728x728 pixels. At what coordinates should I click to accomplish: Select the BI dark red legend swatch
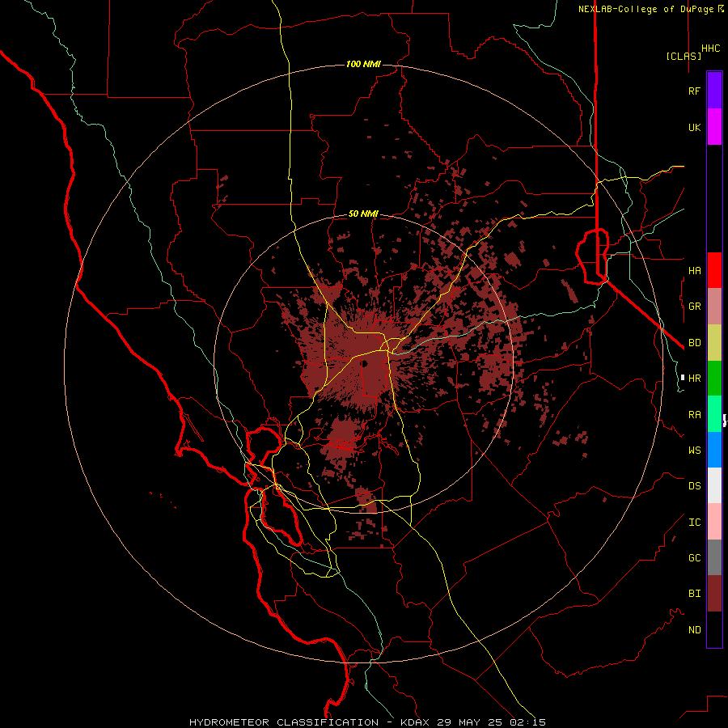tap(714, 594)
